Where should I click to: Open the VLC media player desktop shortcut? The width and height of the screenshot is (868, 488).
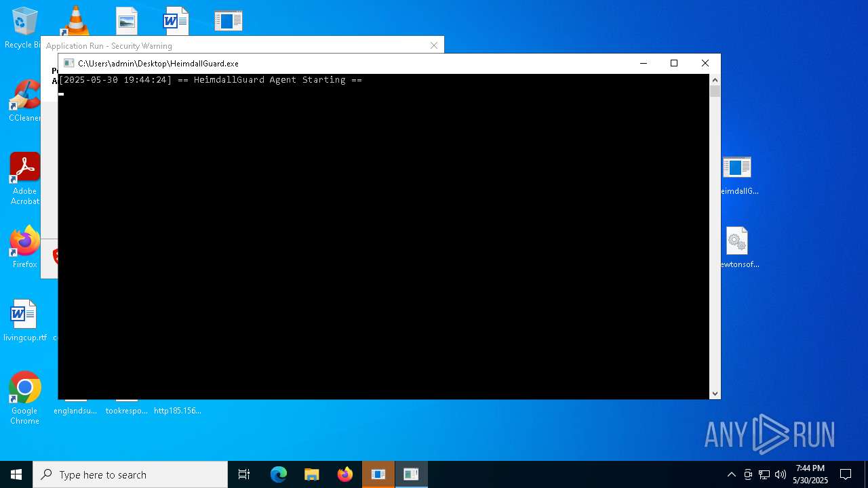pyautogui.click(x=75, y=20)
